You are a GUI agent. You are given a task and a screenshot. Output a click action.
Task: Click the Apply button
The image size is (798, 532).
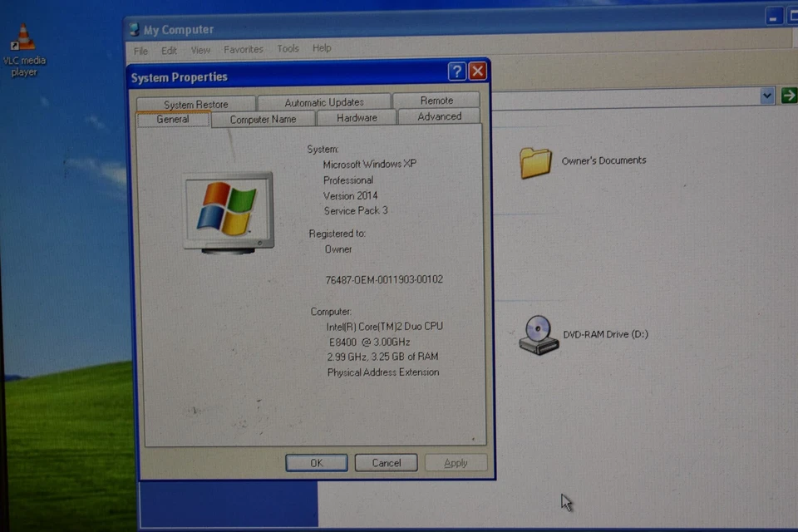(456, 463)
